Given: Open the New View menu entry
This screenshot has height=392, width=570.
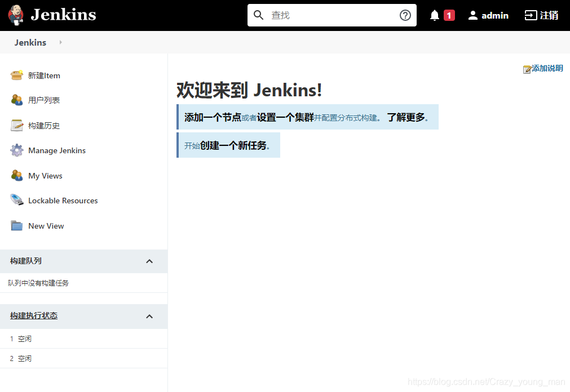Looking at the screenshot, I should click(46, 226).
